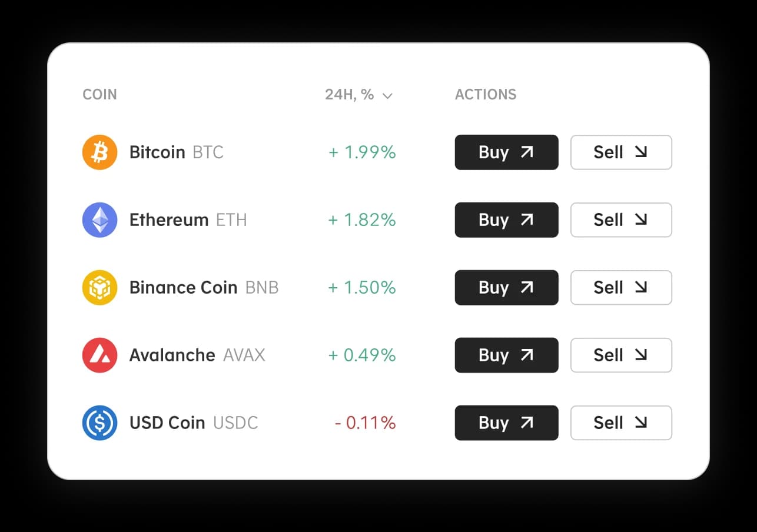Select the COIN column header

(100, 95)
